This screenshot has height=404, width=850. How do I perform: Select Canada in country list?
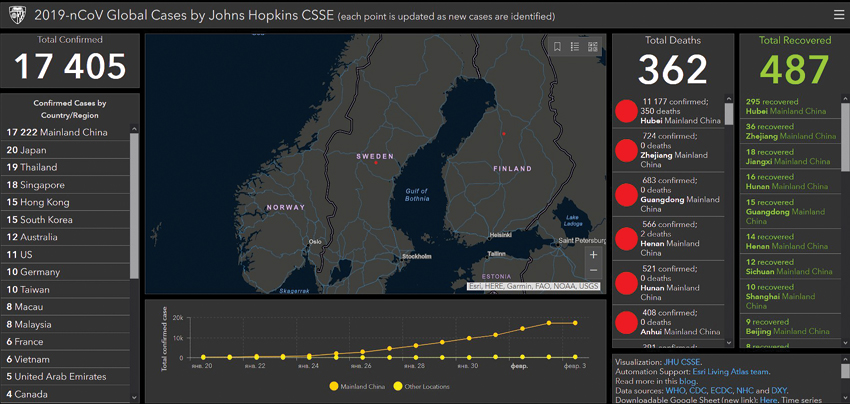pos(66,394)
